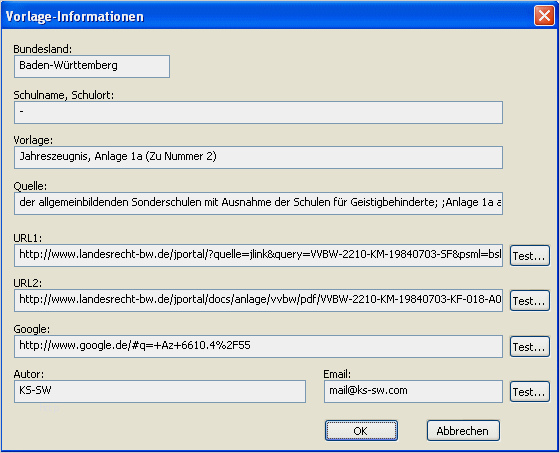The height and width of the screenshot is (453, 560).
Task: Focus the Schulname, Schulort field
Action: (258, 112)
